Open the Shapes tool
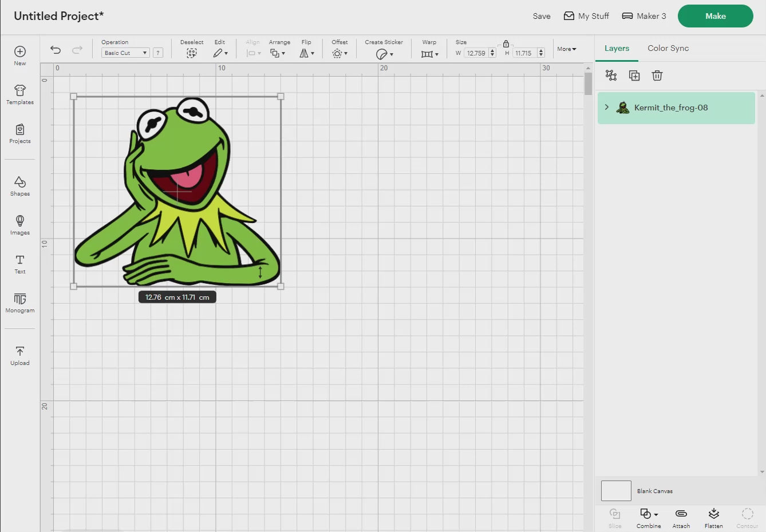 20,186
